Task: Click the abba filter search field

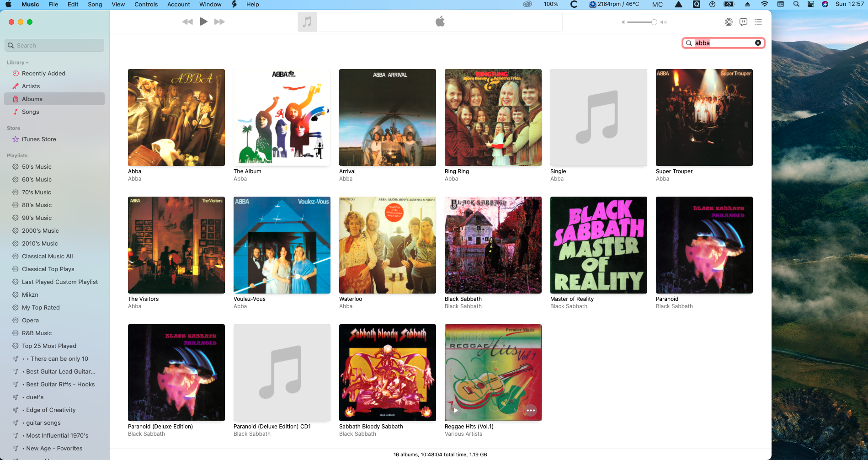Action: tap(723, 43)
